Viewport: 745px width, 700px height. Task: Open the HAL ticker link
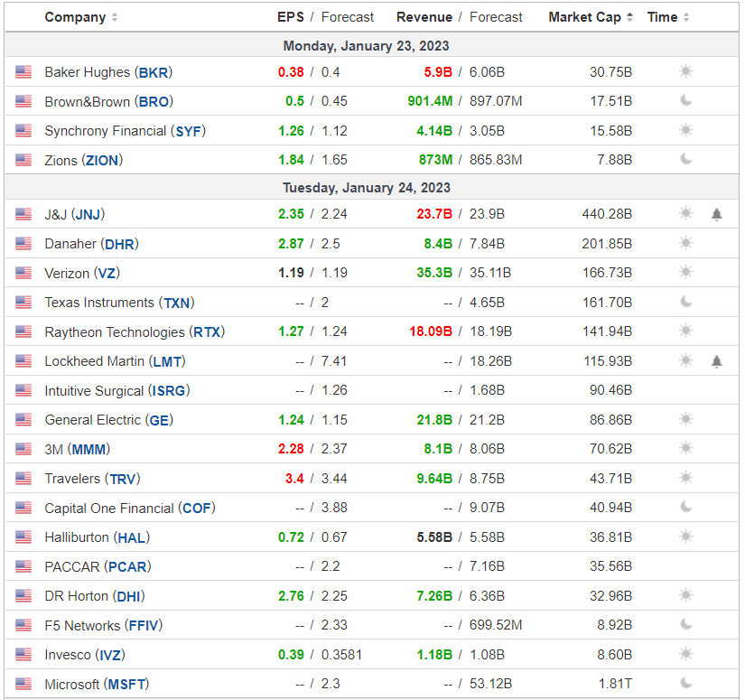tap(131, 538)
